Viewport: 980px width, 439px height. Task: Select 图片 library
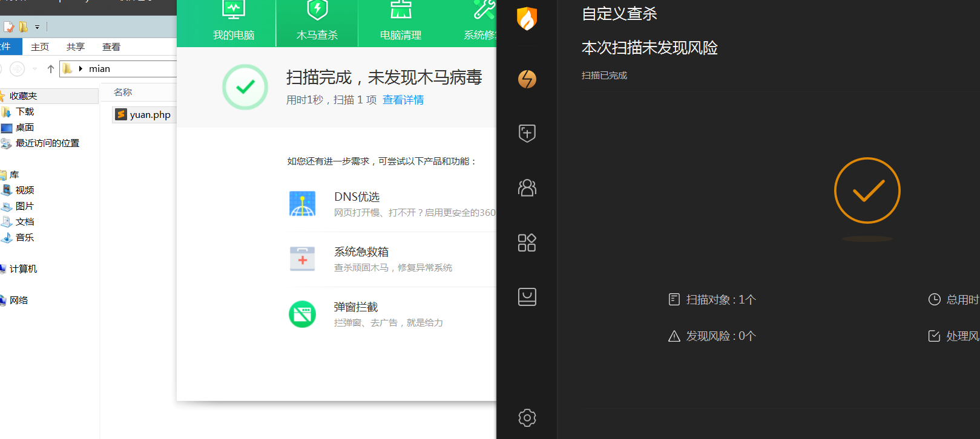[25, 206]
